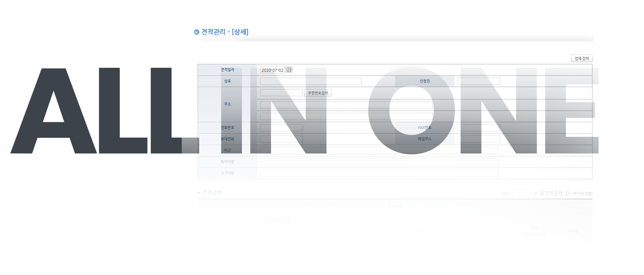Focus the FAX번호 input field
Viewport: 644px width, 275px height.
pos(479,128)
